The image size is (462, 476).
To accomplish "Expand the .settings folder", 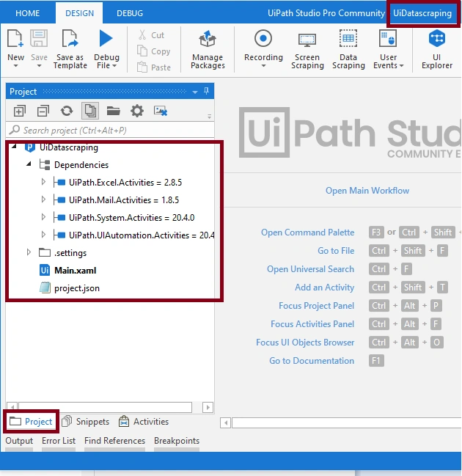I will pos(29,252).
